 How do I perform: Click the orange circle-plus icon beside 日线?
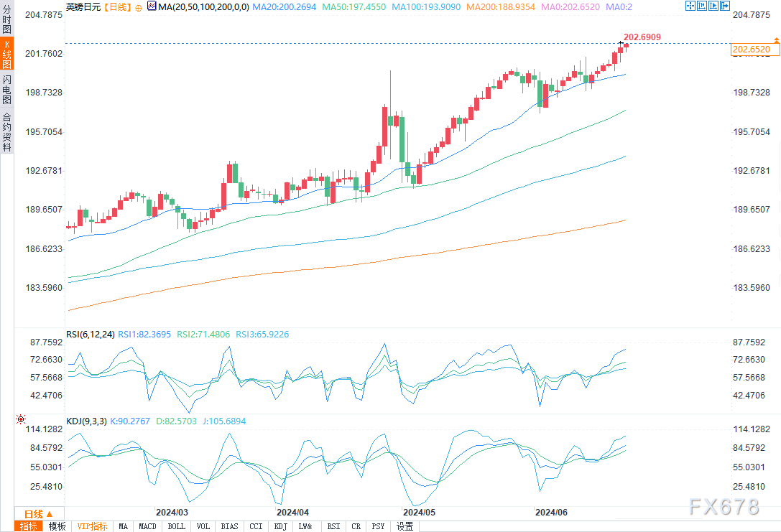pyautogui.click(x=138, y=7)
